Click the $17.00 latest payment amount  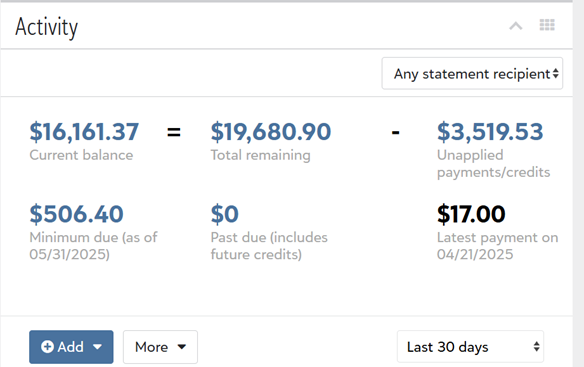pyautogui.click(x=471, y=214)
